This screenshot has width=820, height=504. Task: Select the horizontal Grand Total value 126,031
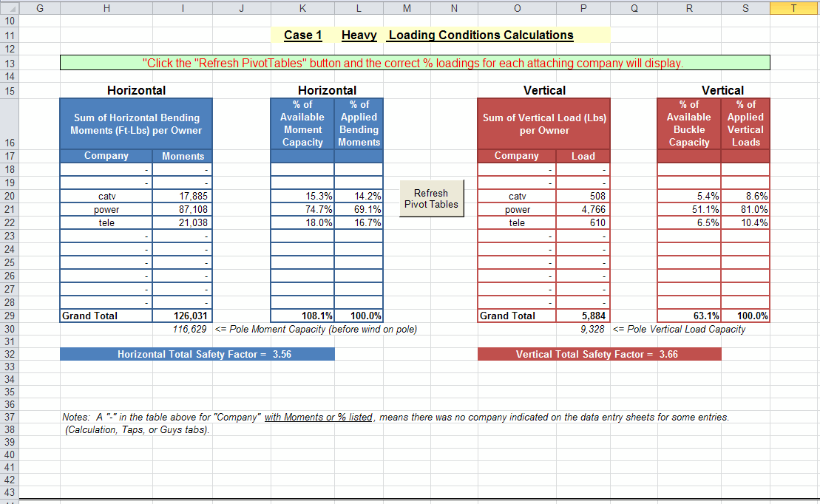click(183, 316)
